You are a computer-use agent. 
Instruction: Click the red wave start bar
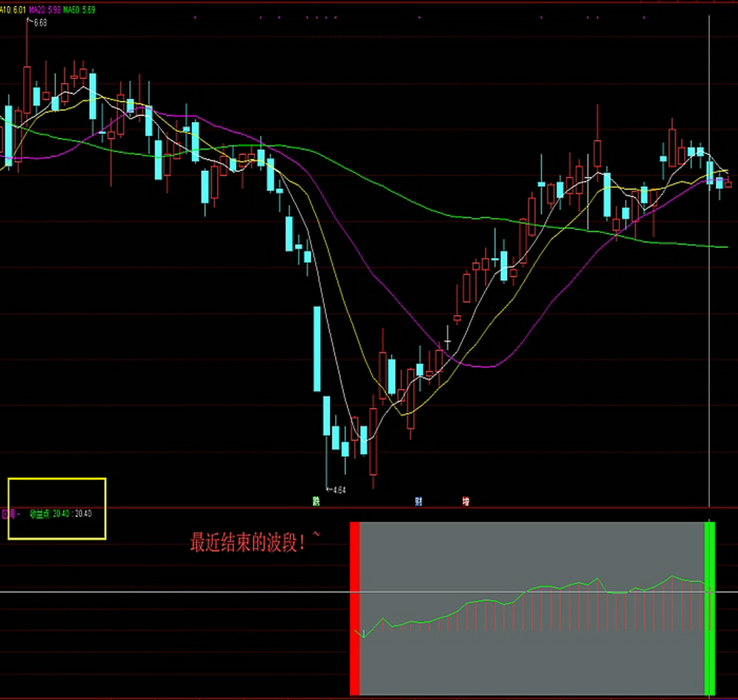(x=354, y=608)
